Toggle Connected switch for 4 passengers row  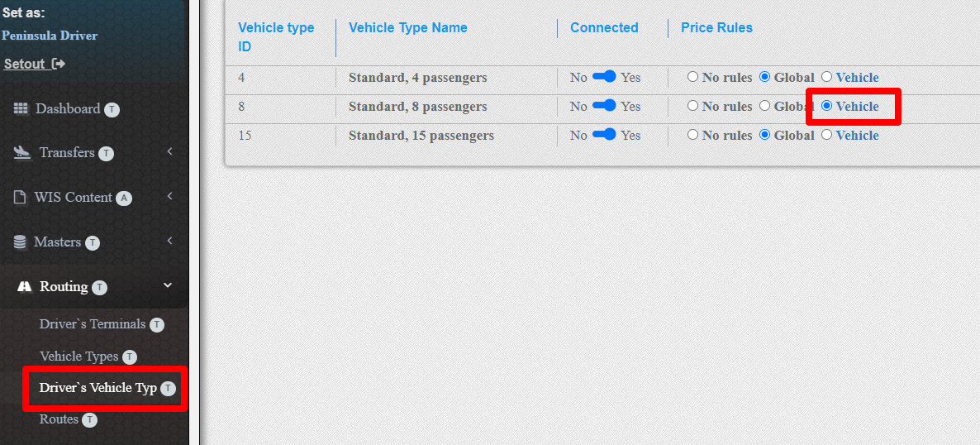tap(605, 77)
